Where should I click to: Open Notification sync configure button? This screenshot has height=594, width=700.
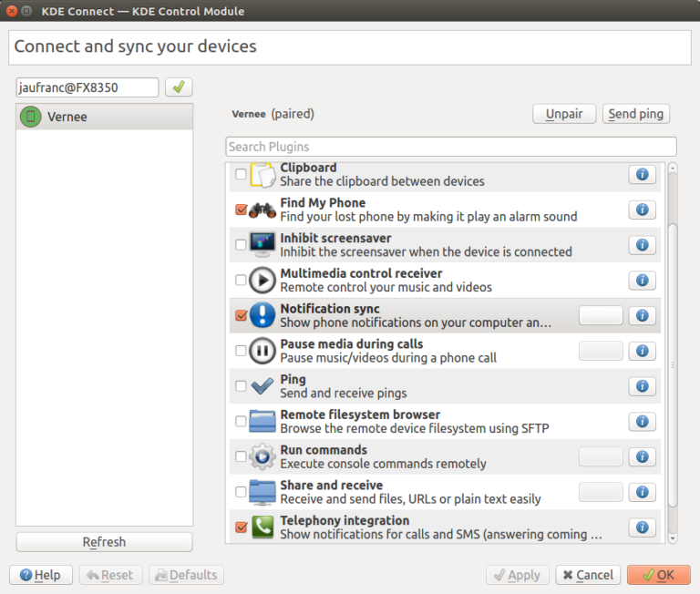click(601, 315)
